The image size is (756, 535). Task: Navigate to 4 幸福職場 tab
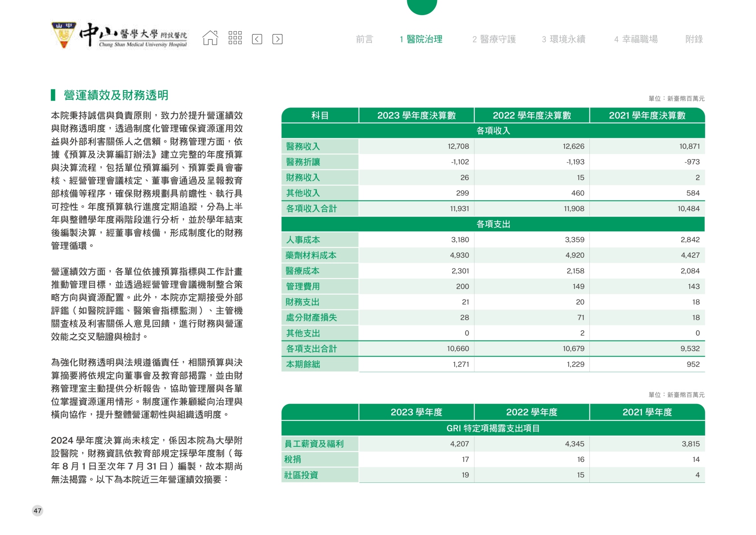click(636, 39)
